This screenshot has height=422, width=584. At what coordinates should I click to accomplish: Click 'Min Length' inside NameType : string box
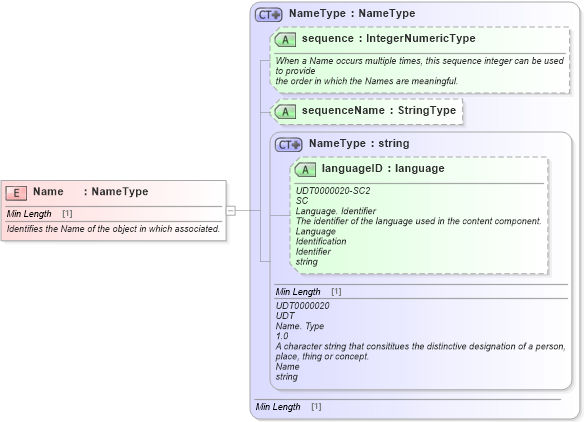coord(298,292)
